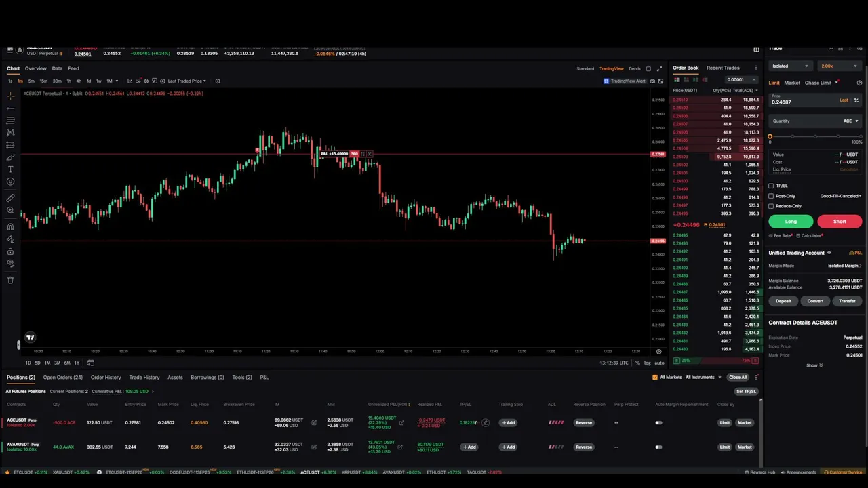Open the ACE quantity unit dropdown

click(x=850, y=121)
